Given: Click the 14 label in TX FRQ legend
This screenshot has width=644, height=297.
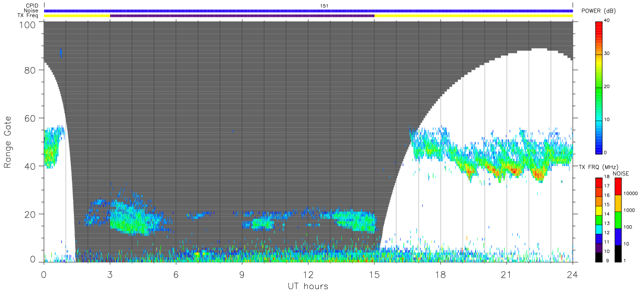Looking at the screenshot, I should (607, 214).
